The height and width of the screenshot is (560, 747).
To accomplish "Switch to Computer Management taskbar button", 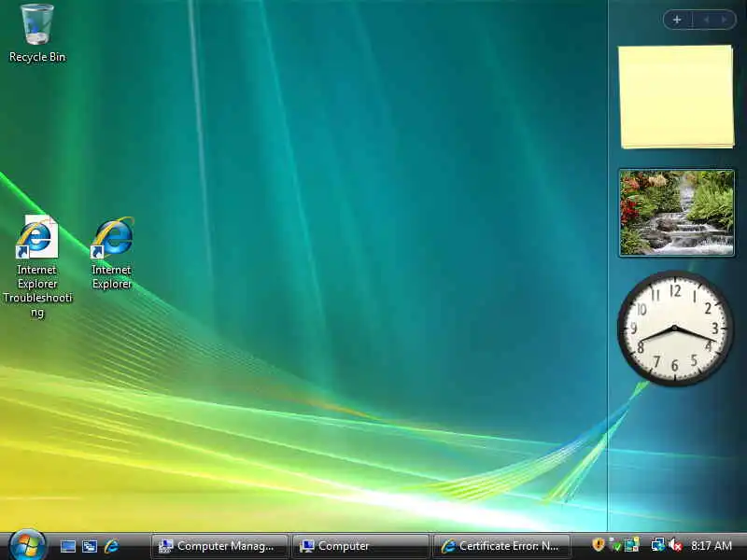I will point(219,546).
